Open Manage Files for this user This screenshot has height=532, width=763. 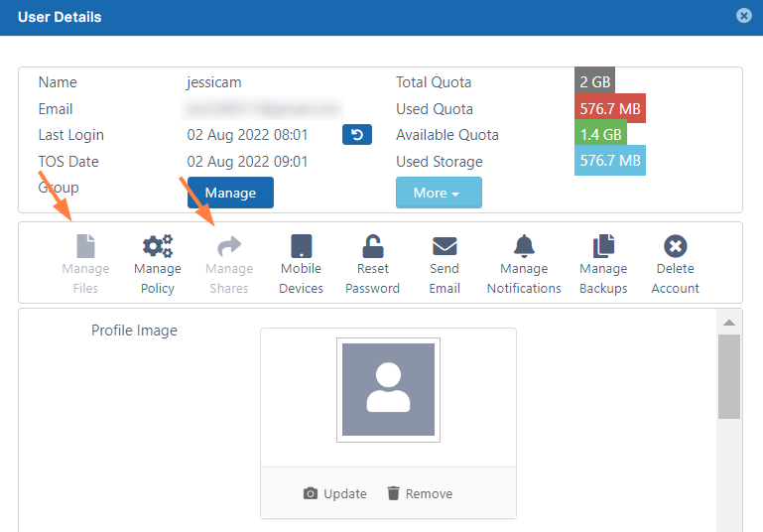[x=85, y=247]
